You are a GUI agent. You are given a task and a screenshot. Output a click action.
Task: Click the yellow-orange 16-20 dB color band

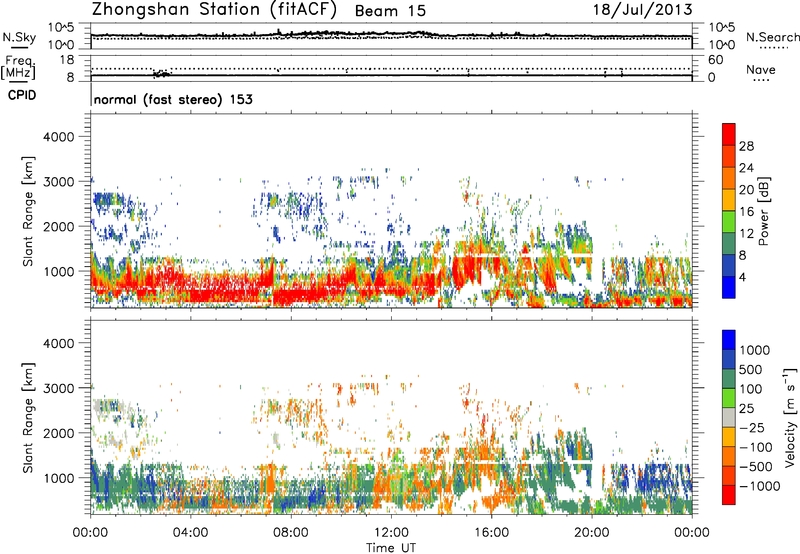(x=729, y=199)
